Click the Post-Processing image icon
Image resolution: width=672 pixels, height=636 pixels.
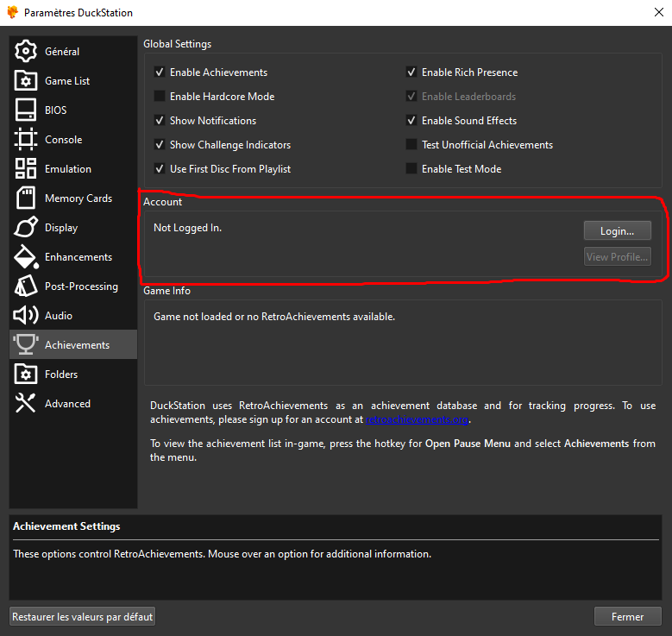(x=26, y=286)
